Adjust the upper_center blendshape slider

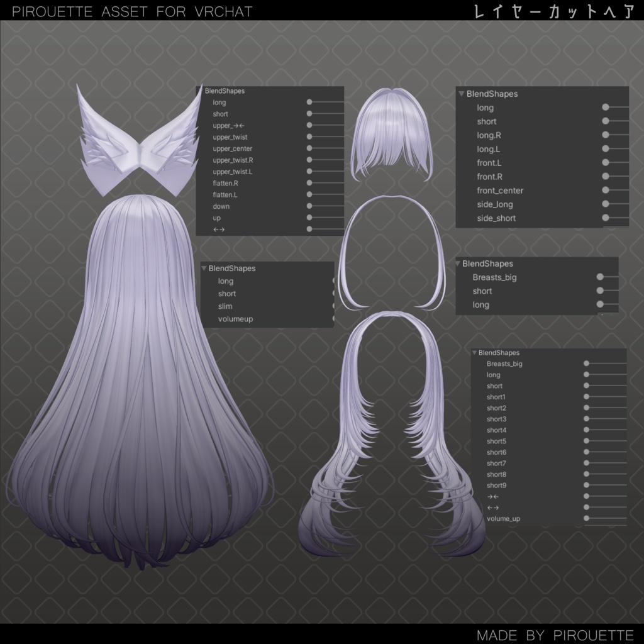[308, 148]
